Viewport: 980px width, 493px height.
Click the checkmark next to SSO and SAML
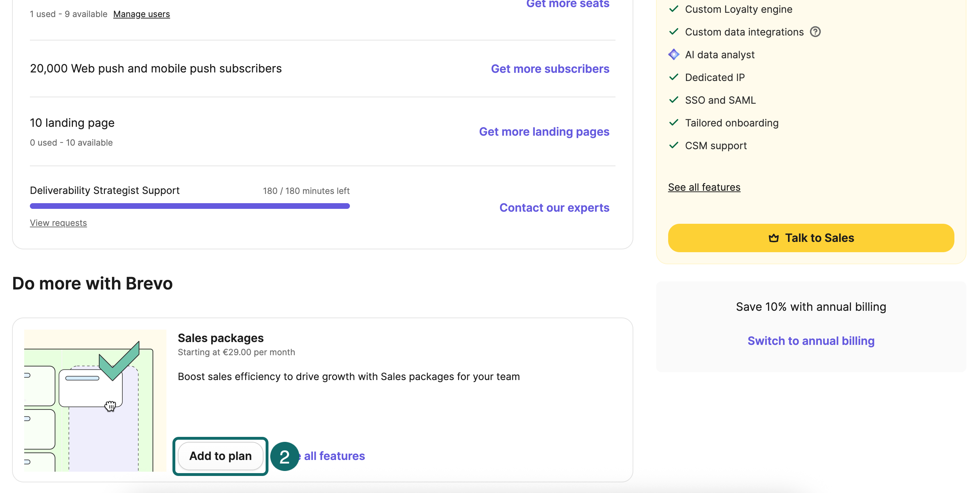(674, 100)
